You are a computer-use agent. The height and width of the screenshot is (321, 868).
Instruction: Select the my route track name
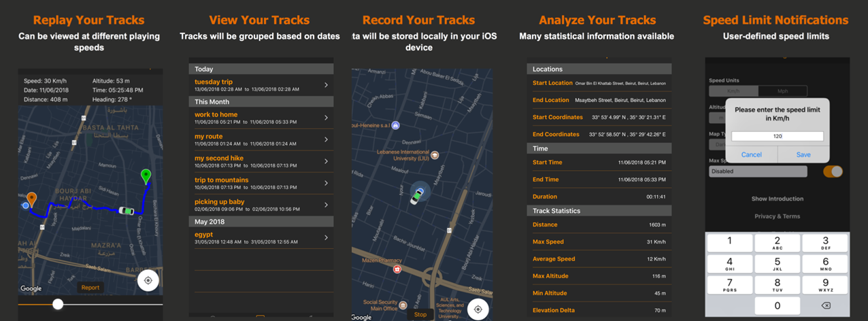click(209, 136)
